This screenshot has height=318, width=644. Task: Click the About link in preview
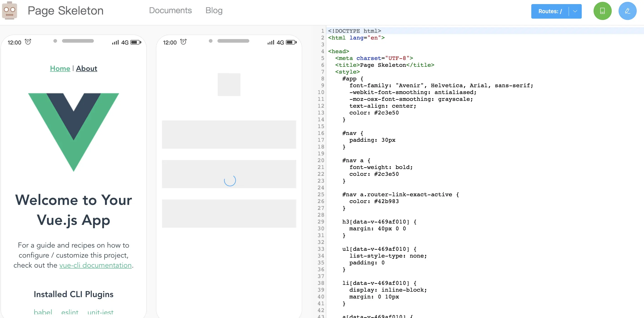[87, 68]
